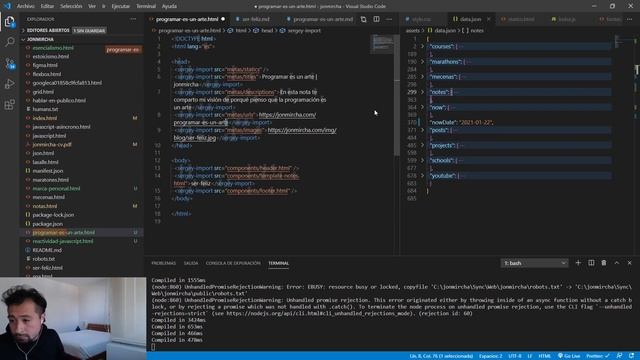Change indentation via Espacios: 2

[x=491, y=356]
